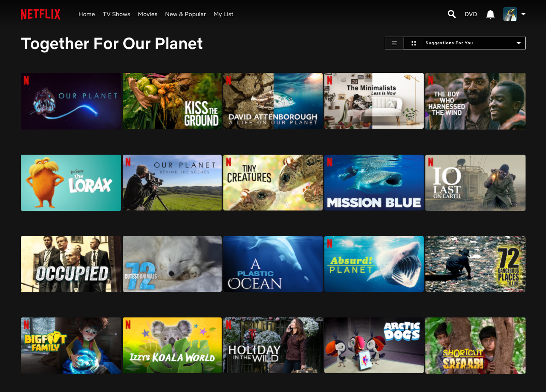The width and height of the screenshot is (546, 392).
Task: Select the Absurd Planet thumbnail
Action: point(374,264)
